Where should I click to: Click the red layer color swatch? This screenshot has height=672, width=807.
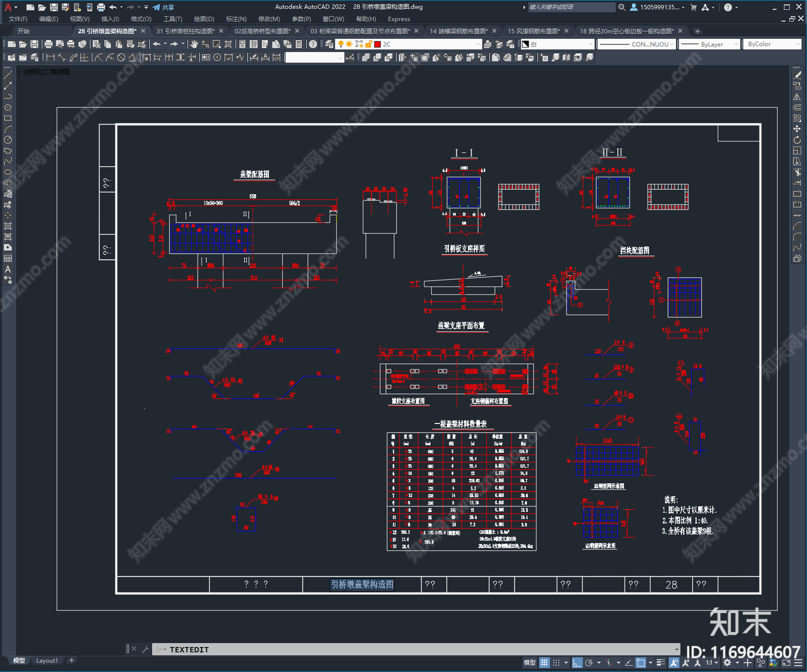(377, 44)
